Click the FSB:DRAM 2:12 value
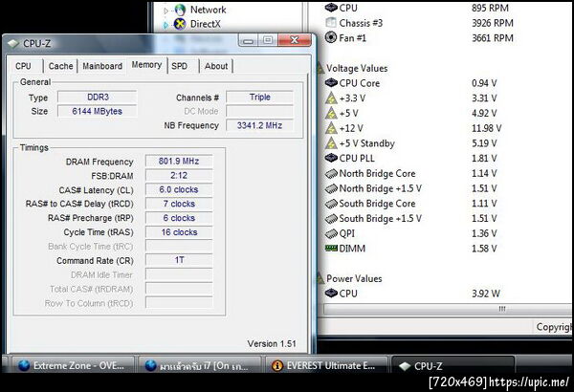Screen dimensions: 574x392 179,175
